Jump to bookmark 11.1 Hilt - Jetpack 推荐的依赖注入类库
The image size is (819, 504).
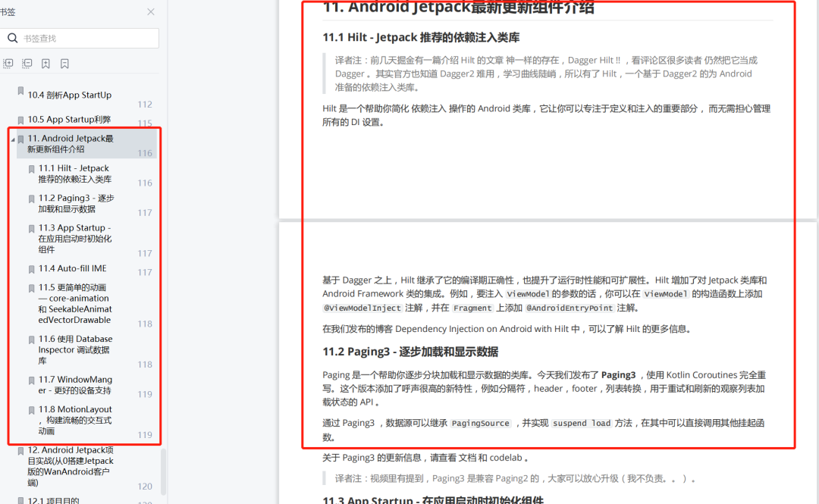click(x=74, y=174)
